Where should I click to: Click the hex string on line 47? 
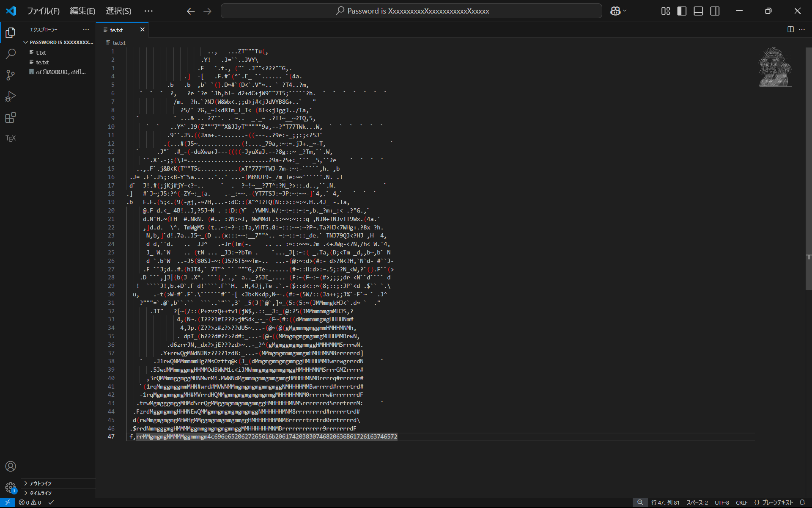[x=302, y=436]
